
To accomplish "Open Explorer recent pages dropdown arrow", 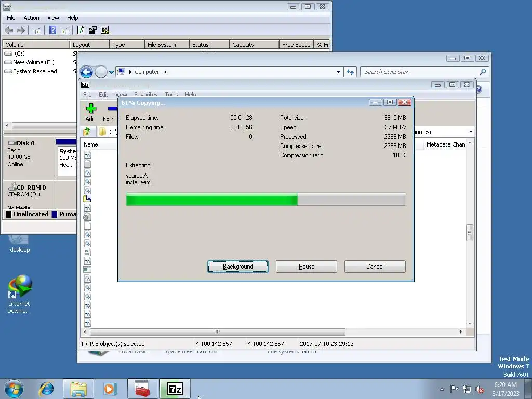I will 111,72.
